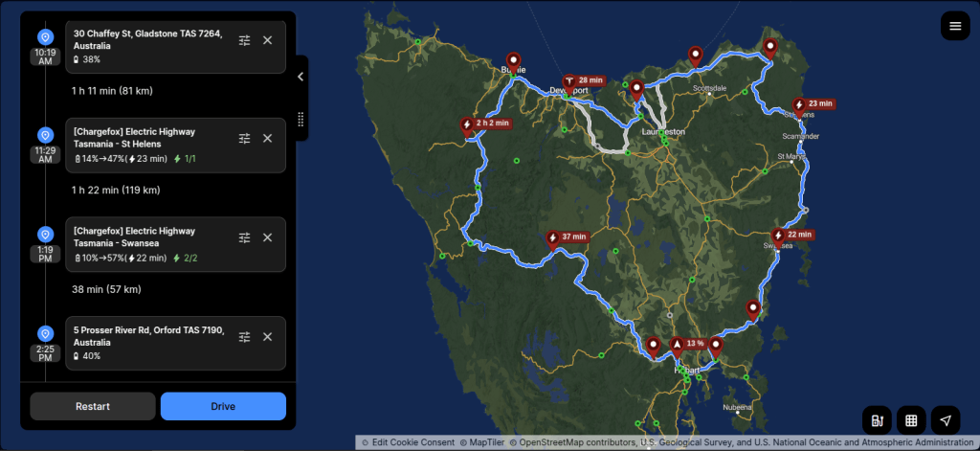Start navigation with the Drive button
The image size is (980, 451).
point(223,406)
